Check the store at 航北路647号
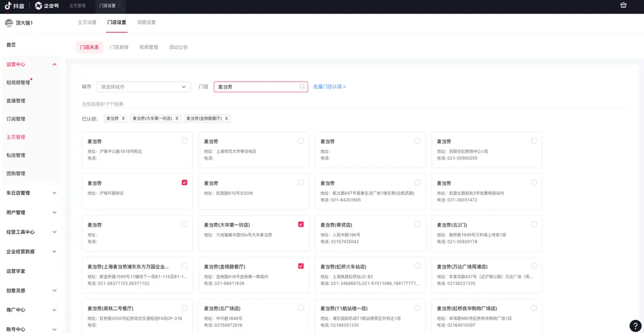Image resolution: width=644 pixels, height=333 pixels. tap(418, 183)
